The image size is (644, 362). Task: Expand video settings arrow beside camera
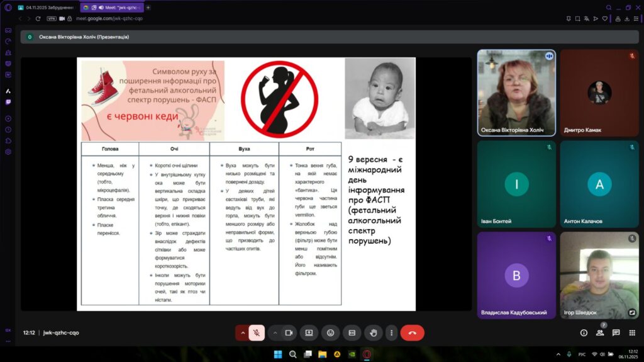pyautogui.click(x=275, y=332)
